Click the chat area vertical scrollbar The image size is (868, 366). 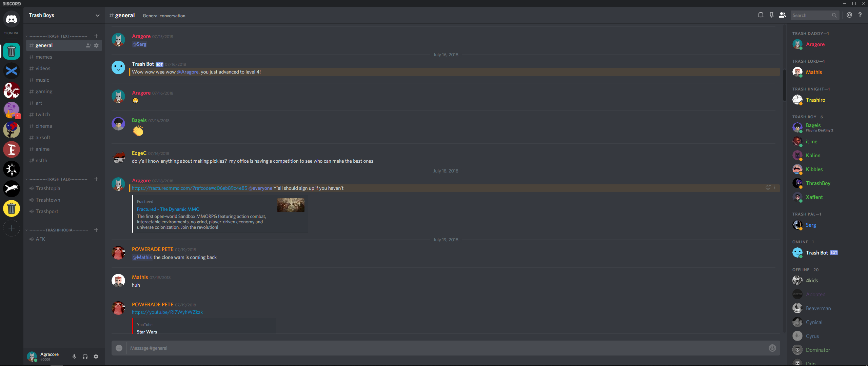click(784, 85)
